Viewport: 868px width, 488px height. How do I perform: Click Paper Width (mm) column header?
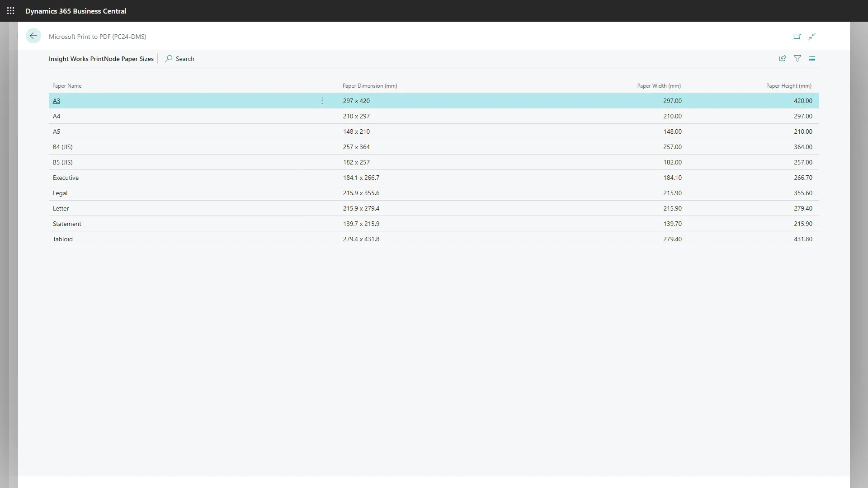point(659,86)
